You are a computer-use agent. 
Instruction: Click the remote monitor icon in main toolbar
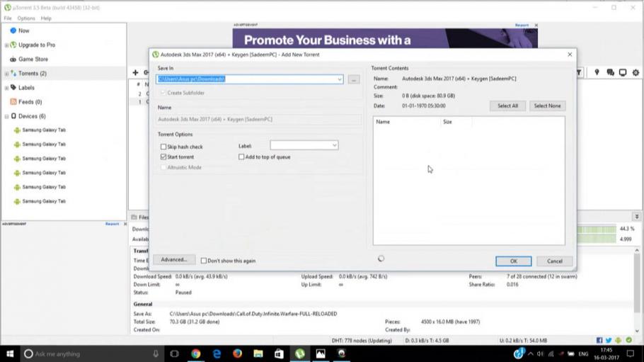[x=623, y=72]
